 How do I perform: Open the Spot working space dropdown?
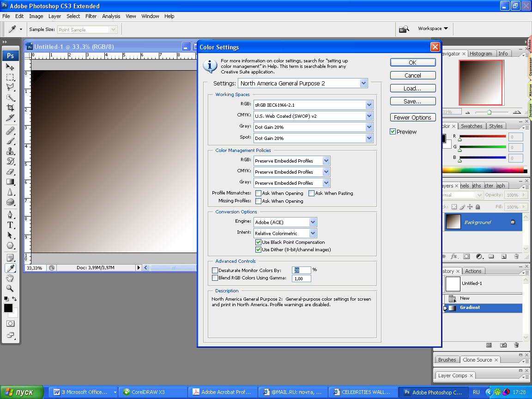[314, 138]
